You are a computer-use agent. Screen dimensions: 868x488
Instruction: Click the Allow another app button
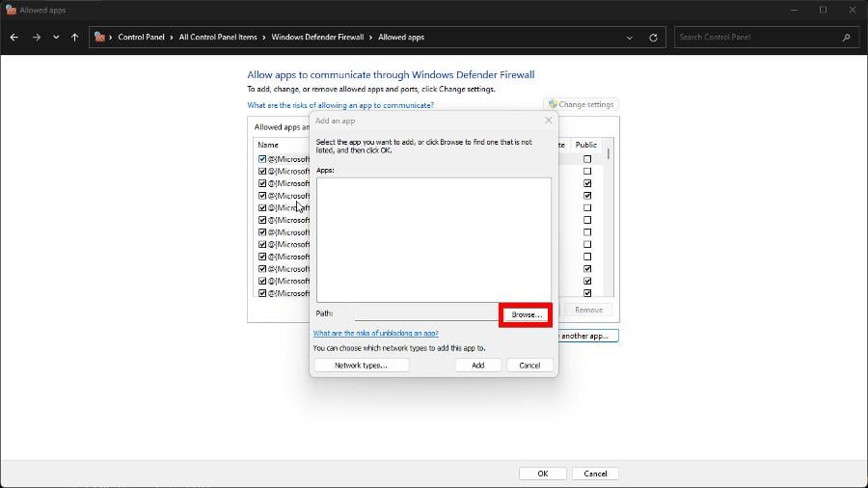point(588,336)
